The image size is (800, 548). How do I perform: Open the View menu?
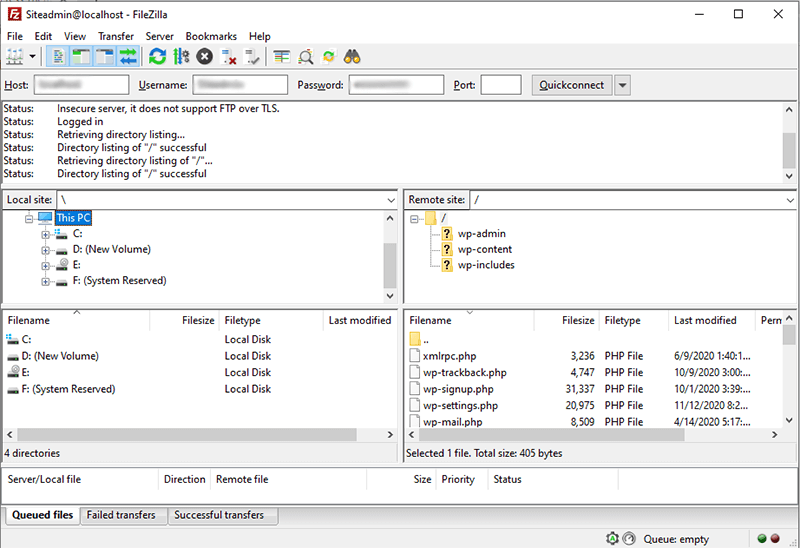[75, 36]
